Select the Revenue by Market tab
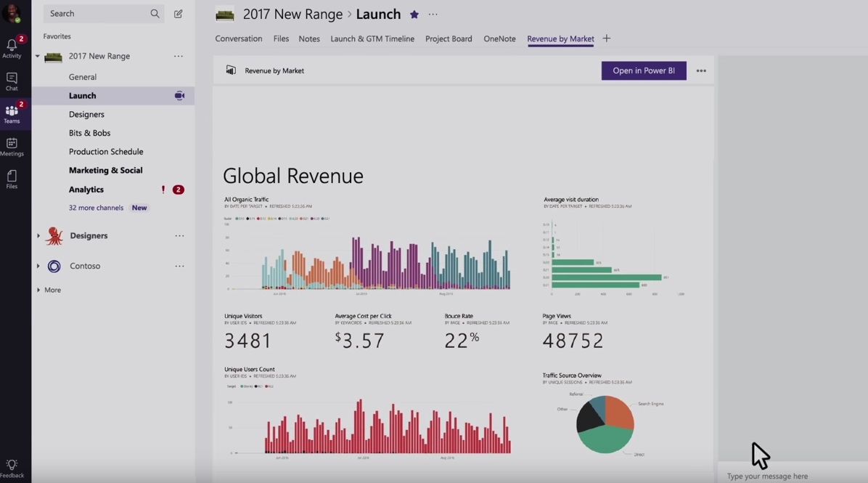Viewport: 868px width, 483px height. pyautogui.click(x=560, y=38)
